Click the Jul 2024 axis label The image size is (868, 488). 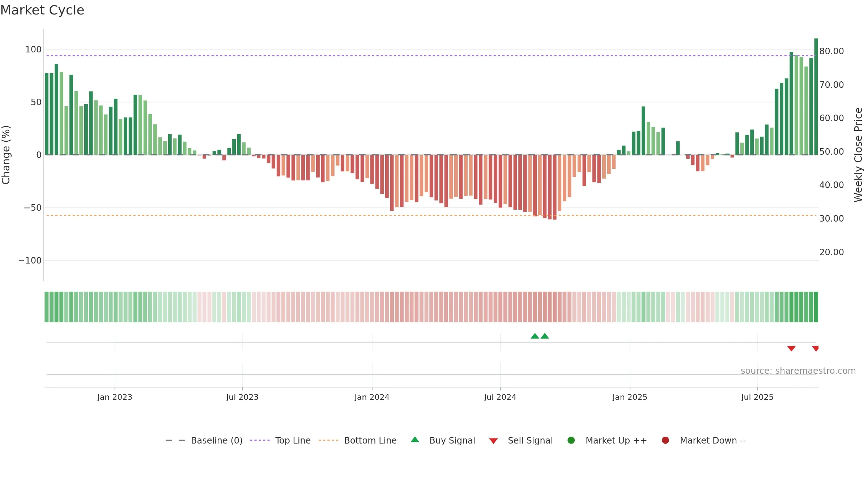click(x=500, y=397)
